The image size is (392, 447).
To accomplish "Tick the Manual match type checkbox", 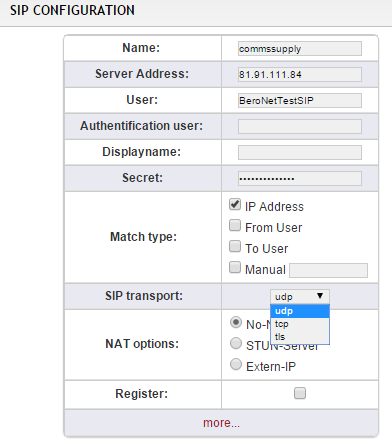I will [235, 267].
